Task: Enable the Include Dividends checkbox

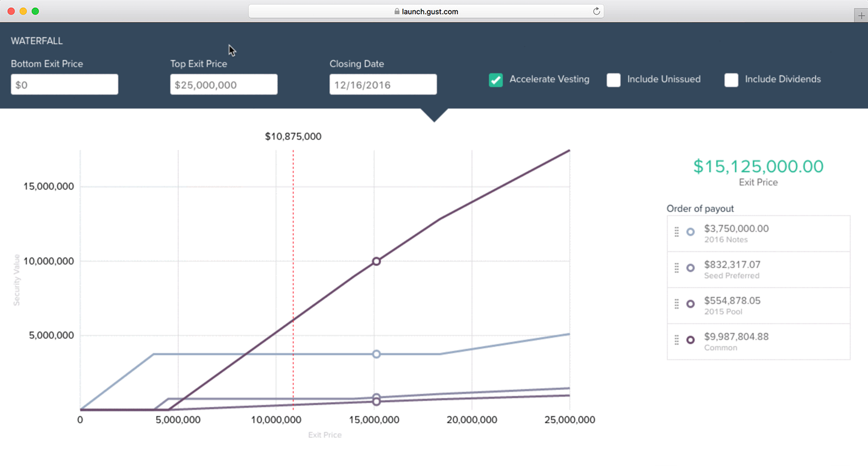Action: click(x=731, y=80)
